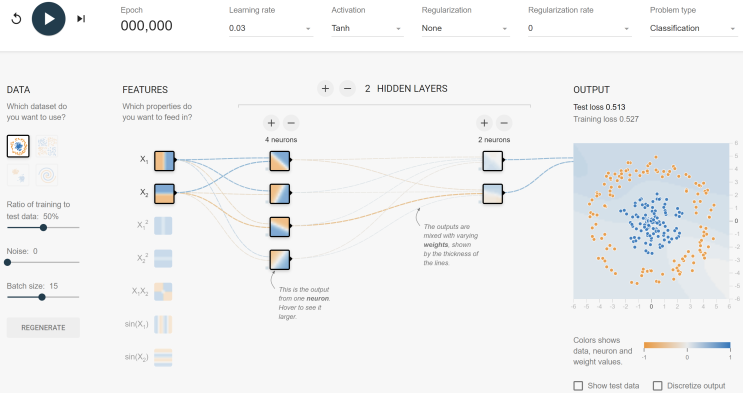Click the Test loss 0.513 text
This screenshot has width=743, height=393.
click(x=599, y=107)
